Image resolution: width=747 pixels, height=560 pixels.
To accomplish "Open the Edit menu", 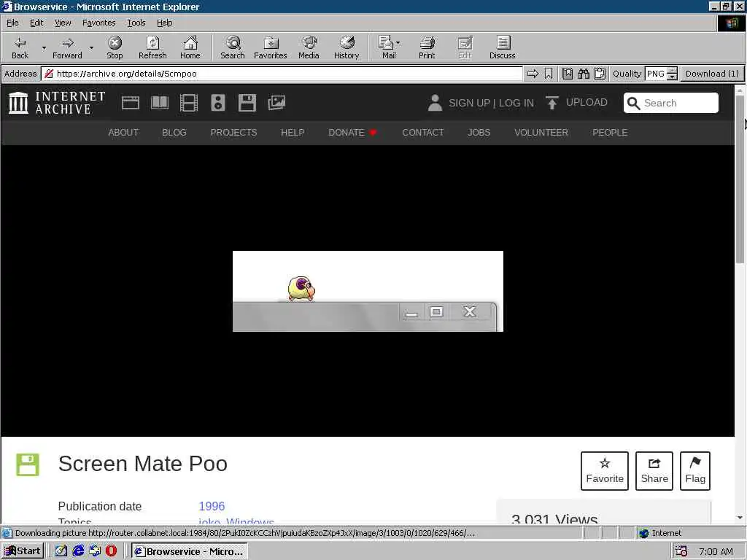I will pyautogui.click(x=36, y=23).
